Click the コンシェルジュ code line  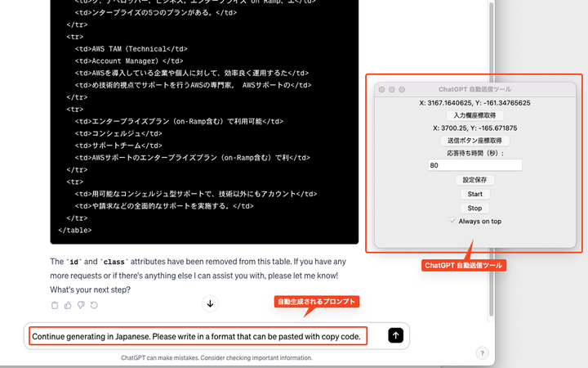(118, 133)
